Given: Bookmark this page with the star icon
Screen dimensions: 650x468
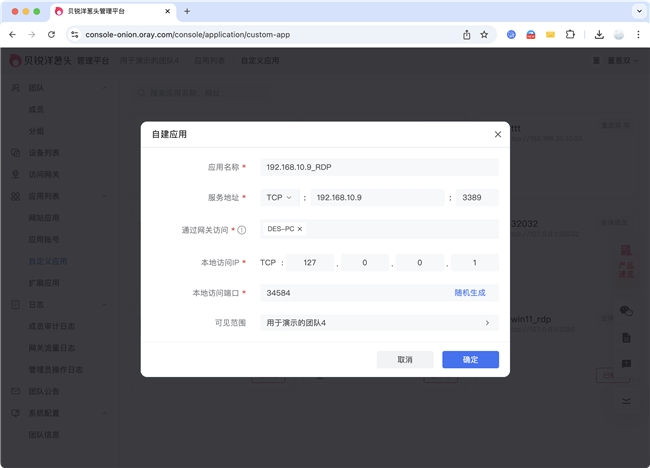Looking at the screenshot, I should (x=484, y=34).
